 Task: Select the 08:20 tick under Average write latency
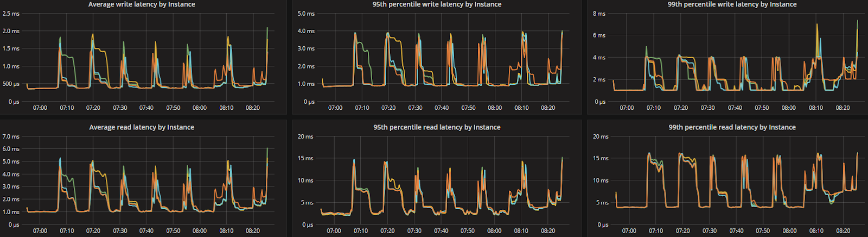click(x=253, y=108)
